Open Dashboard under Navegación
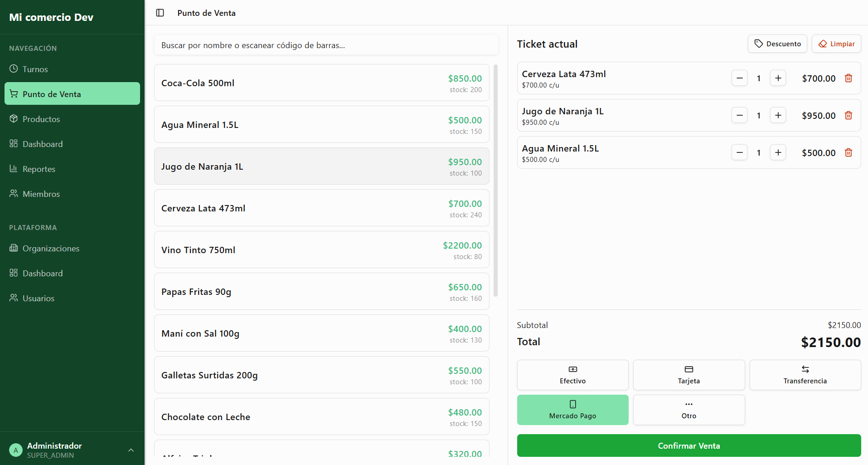This screenshot has height=465, width=868. pyautogui.click(x=72, y=144)
